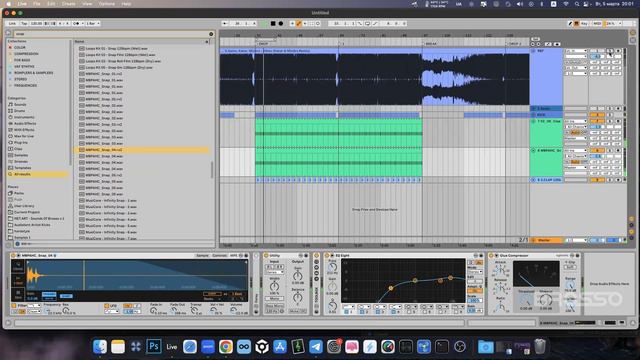The width and height of the screenshot is (640, 360).
Task: Open Telegram from the Dock
Action: (x=316, y=347)
